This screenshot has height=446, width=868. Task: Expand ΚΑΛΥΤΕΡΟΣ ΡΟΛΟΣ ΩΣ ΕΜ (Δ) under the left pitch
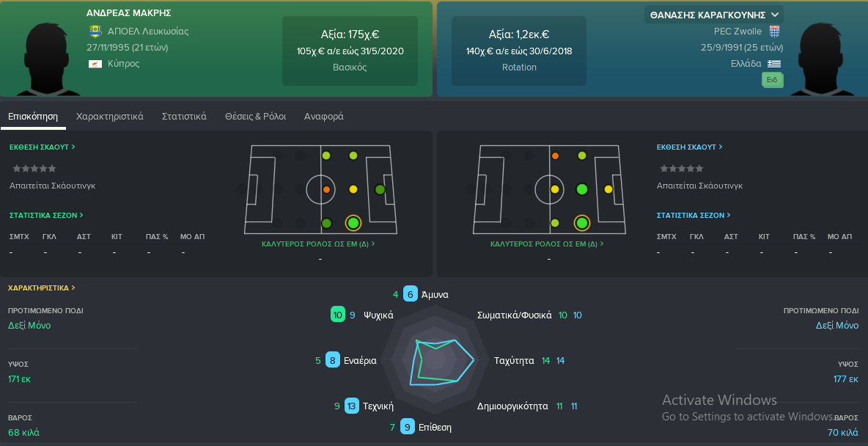pyautogui.click(x=318, y=244)
